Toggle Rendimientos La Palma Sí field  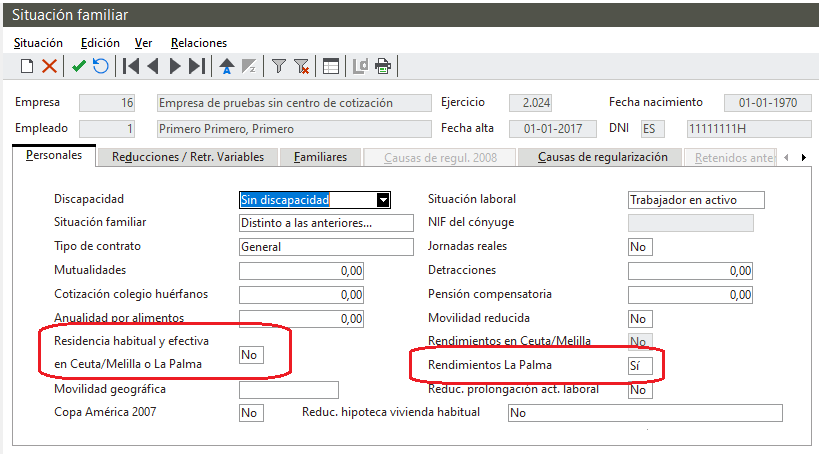639,366
